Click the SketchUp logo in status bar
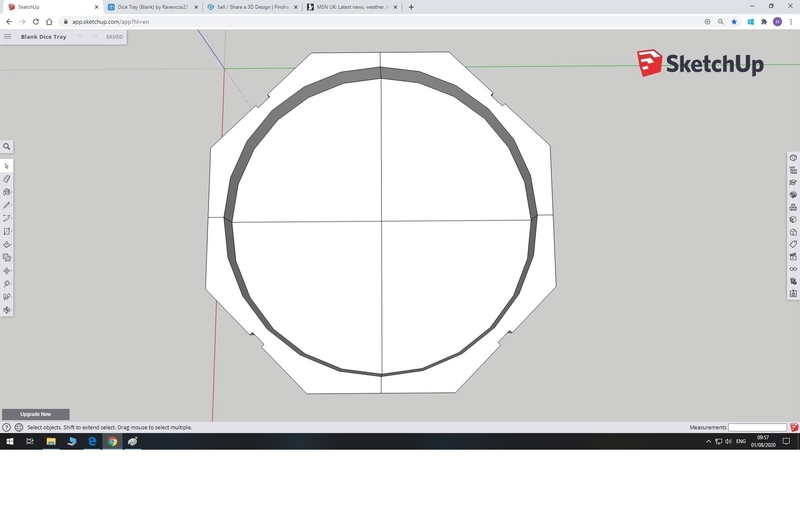This screenshot has width=800, height=508. 794,427
